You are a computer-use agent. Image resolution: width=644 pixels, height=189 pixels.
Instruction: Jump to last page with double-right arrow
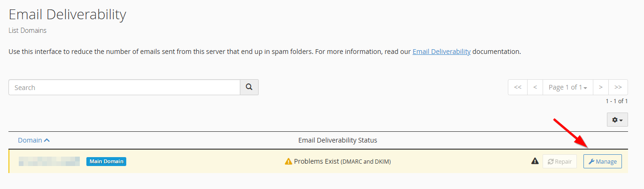(x=618, y=87)
